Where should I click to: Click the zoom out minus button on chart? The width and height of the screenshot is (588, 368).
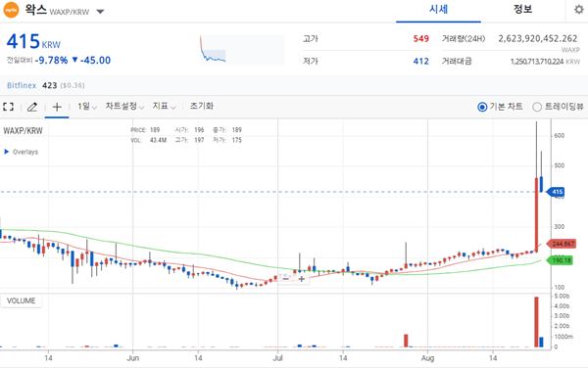[x=286, y=279]
